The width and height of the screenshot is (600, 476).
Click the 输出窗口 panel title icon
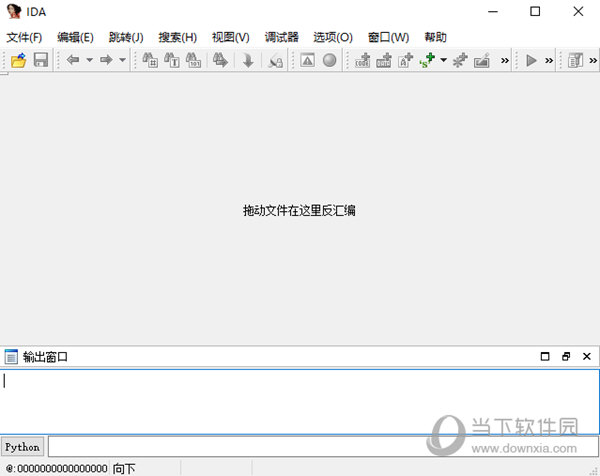point(11,357)
